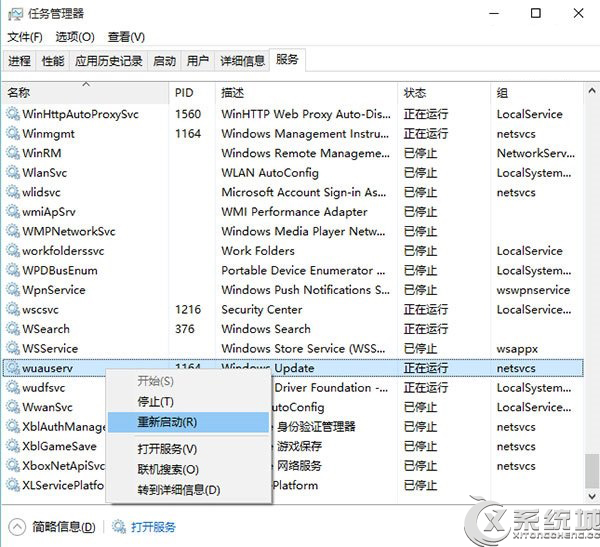The image size is (600, 547).
Task: Click gear icon beside XblGameSave
Action: click(13, 446)
